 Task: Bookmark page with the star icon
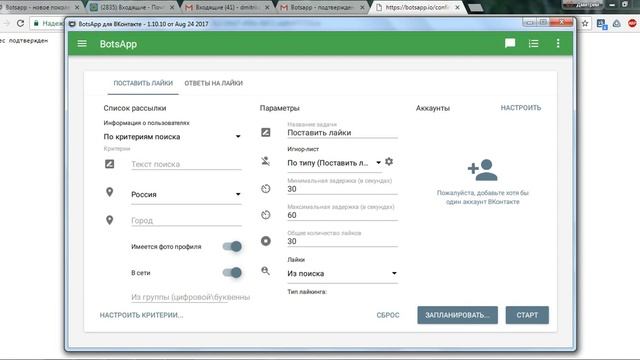(585, 24)
